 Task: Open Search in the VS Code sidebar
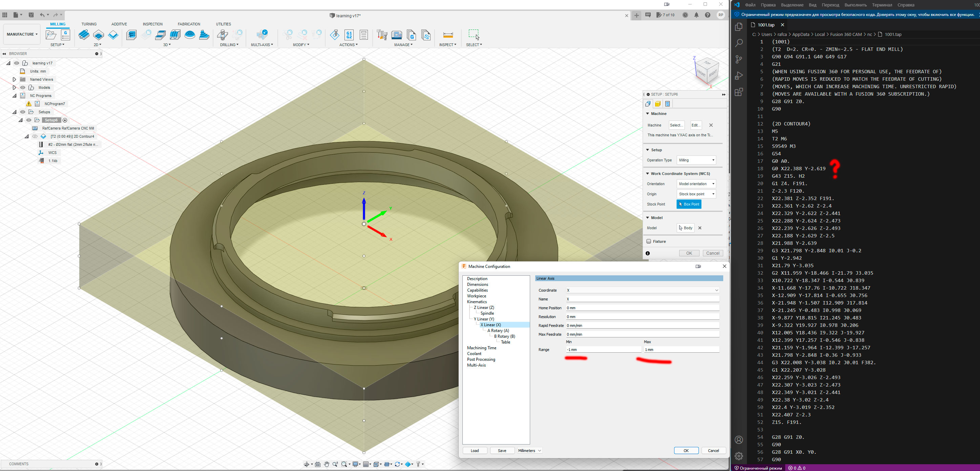(739, 43)
